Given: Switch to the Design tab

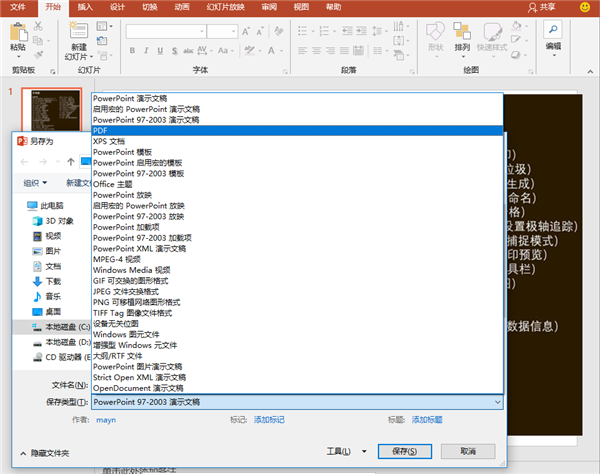Looking at the screenshot, I should [x=117, y=7].
